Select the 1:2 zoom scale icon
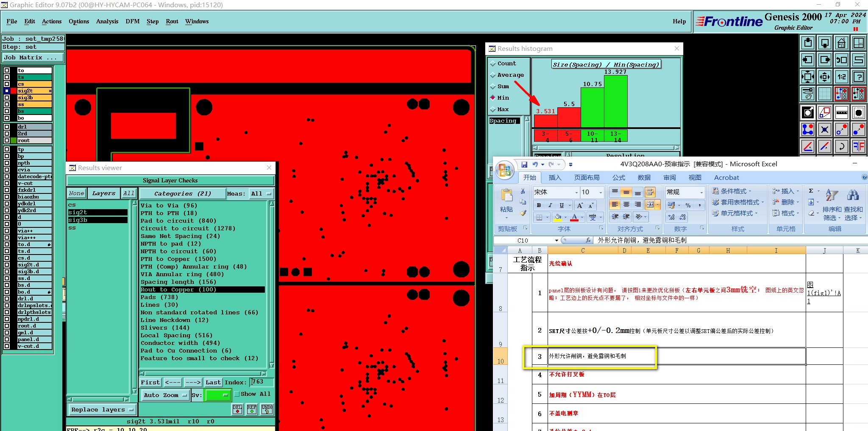The width and height of the screenshot is (868, 431). (841, 77)
